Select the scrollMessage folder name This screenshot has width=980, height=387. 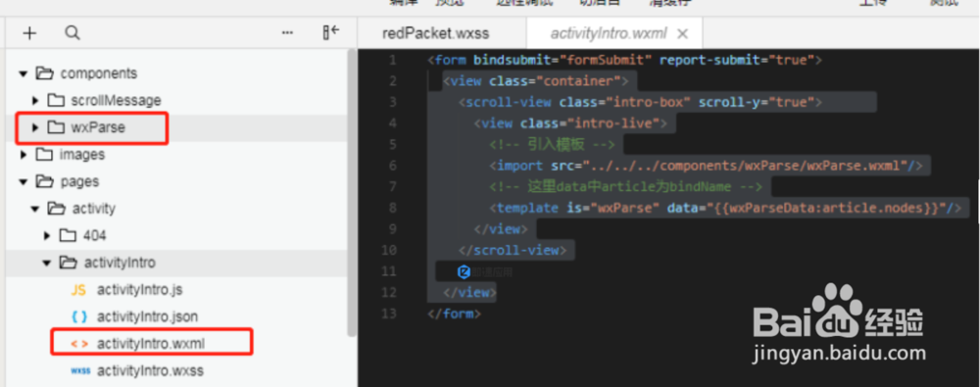coord(117,100)
